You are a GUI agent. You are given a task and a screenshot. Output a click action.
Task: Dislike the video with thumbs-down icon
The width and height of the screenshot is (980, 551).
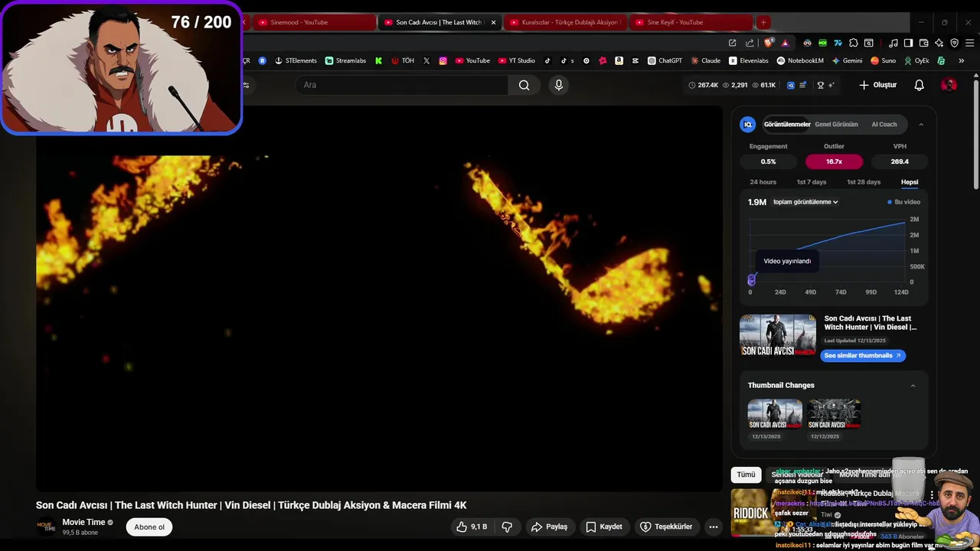pyautogui.click(x=507, y=527)
